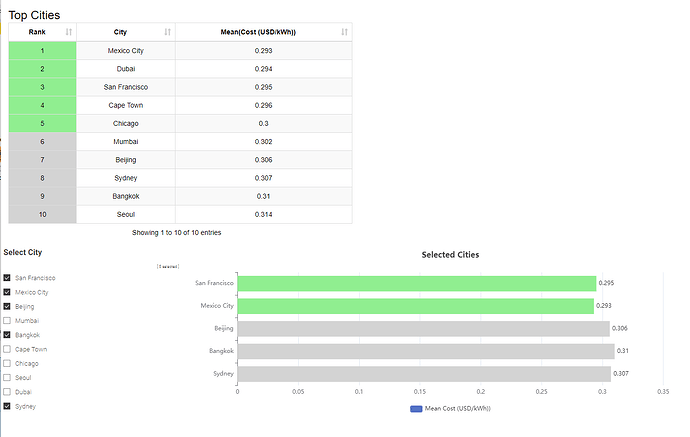Uncheck the Sydney checkbox
Screen dimensions: 690x437
(7, 406)
